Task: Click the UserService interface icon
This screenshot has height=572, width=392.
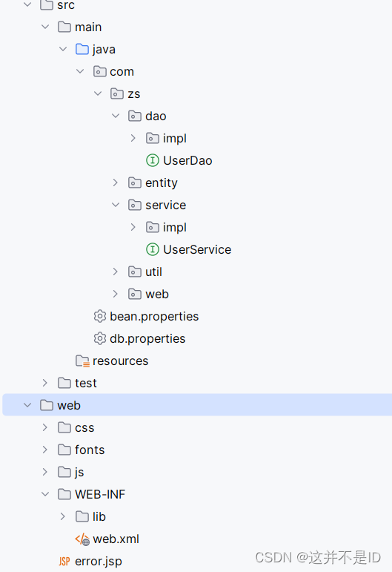Action: [x=153, y=249]
